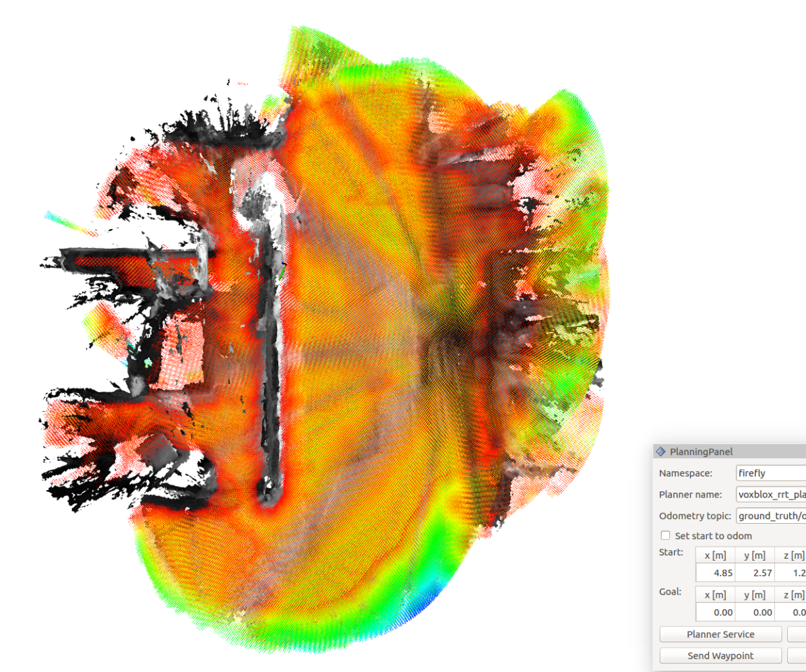This screenshot has width=806, height=672.
Task: Click the PlanningPanel title text
Action: (701, 452)
